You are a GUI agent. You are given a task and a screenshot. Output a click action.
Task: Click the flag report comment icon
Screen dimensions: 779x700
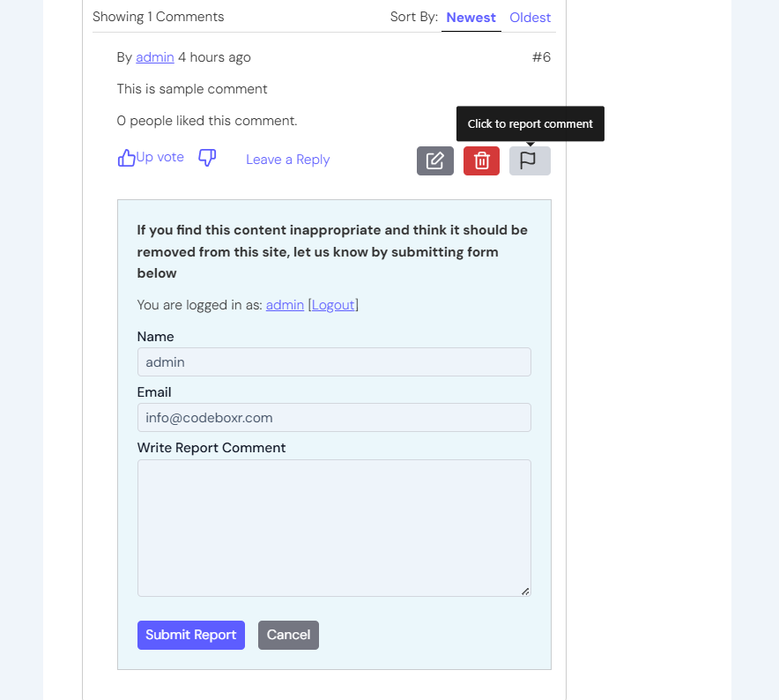point(529,160)
